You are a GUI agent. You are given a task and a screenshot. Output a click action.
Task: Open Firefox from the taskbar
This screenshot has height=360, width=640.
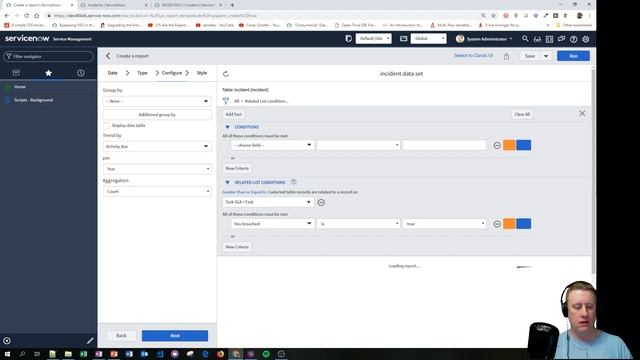[220, 354]
